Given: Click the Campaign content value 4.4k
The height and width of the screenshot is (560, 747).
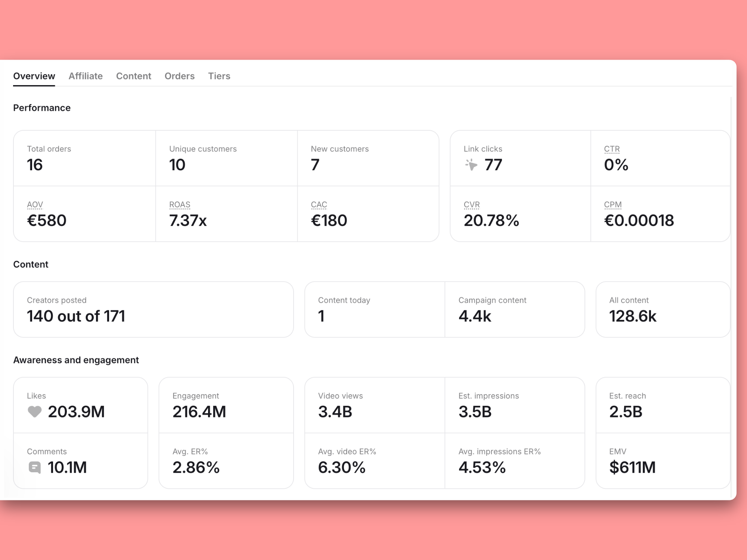Looking at the screenshot, I should [475, 316].
